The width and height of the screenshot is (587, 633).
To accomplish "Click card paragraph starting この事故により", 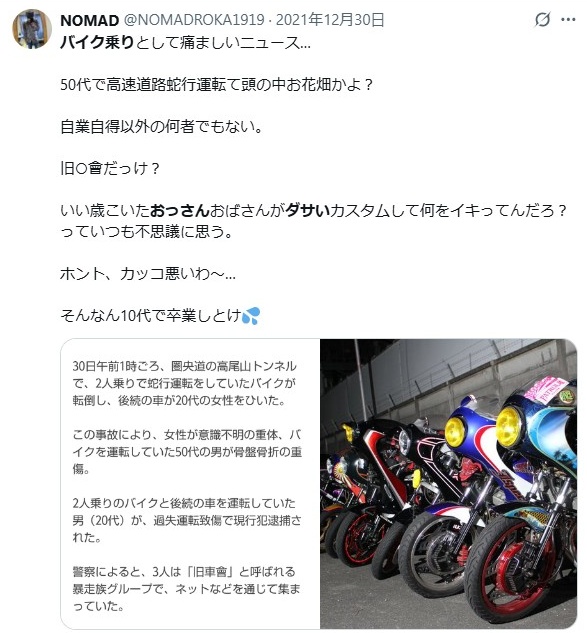I will point(187,452).
